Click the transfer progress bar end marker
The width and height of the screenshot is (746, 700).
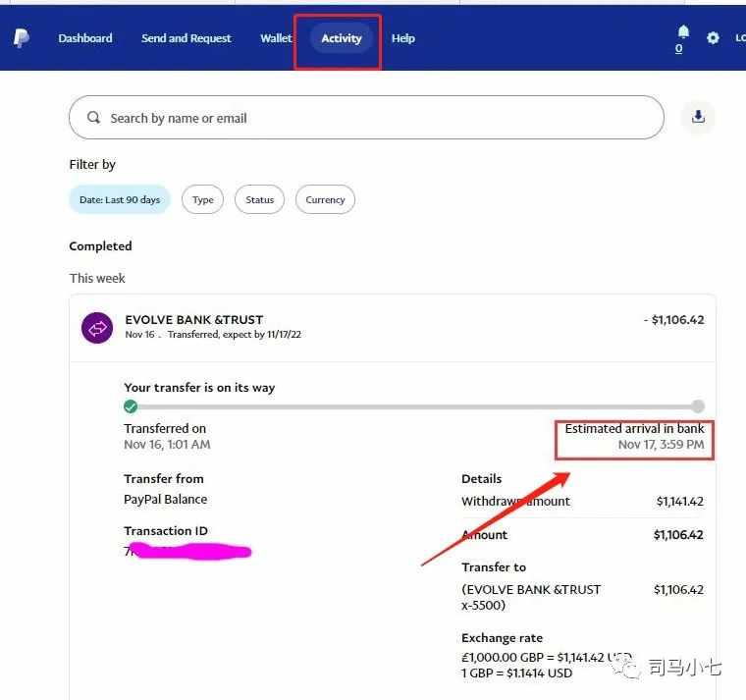tap(698, 406)
